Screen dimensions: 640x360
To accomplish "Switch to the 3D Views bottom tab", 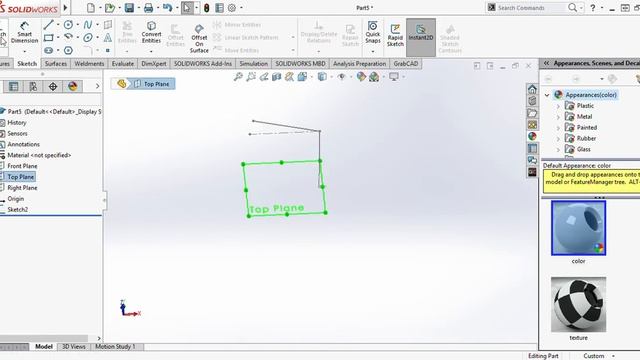I will coord(73,347).
